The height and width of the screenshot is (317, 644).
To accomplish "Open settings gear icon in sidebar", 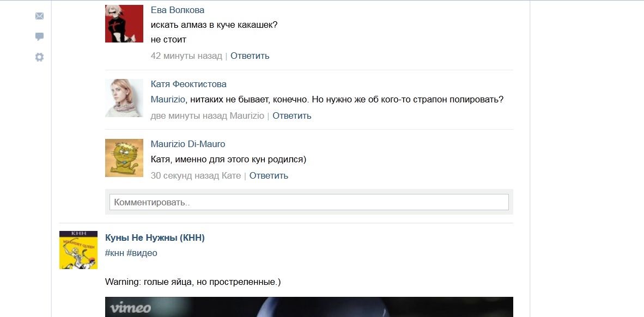I will coord(39,57).
